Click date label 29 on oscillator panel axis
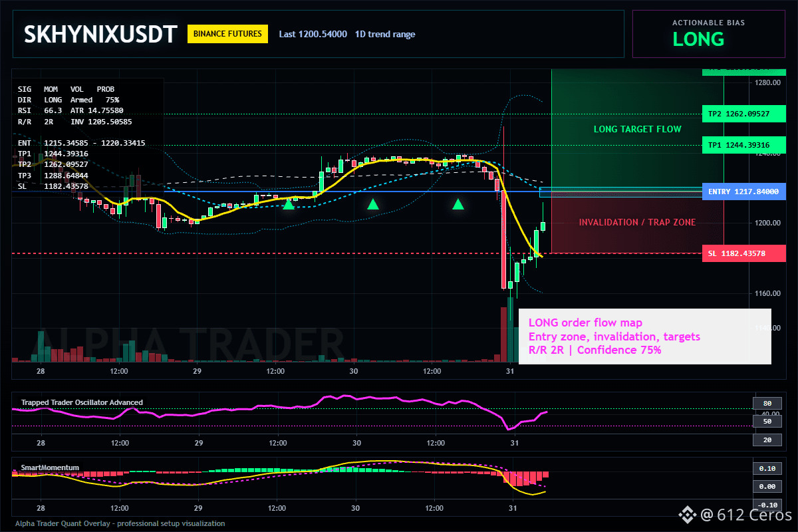This screenshot has height=532, width=798. [198, 443]
